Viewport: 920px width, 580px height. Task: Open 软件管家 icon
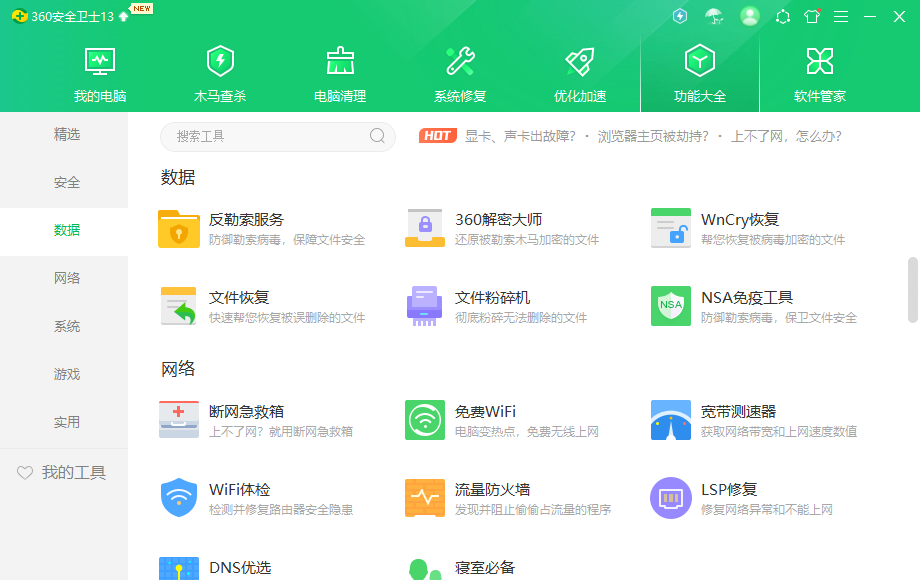click(820, 61)
